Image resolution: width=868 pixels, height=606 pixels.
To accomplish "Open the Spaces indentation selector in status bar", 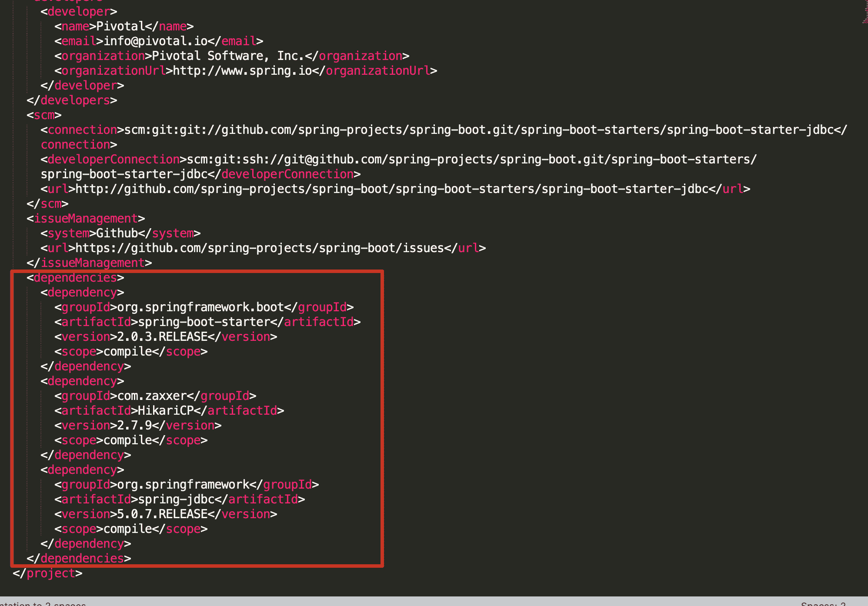I will pos(823,603).
